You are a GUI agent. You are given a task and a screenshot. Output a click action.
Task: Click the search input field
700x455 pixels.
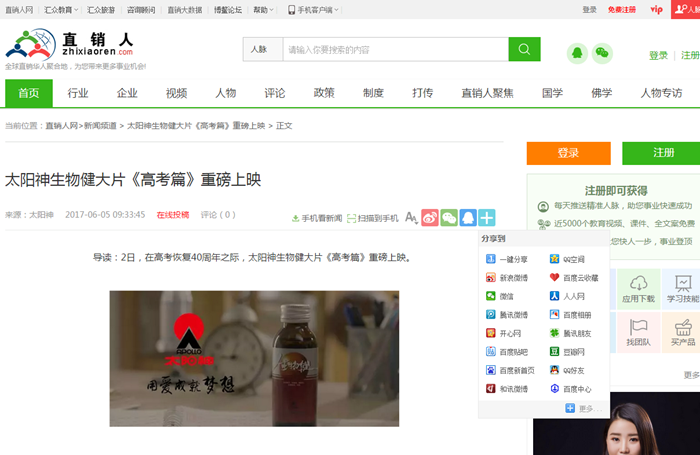tap(396, 49)
